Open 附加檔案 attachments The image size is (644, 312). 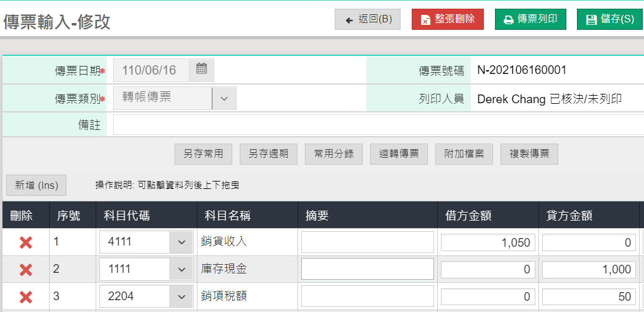point(464,154)
